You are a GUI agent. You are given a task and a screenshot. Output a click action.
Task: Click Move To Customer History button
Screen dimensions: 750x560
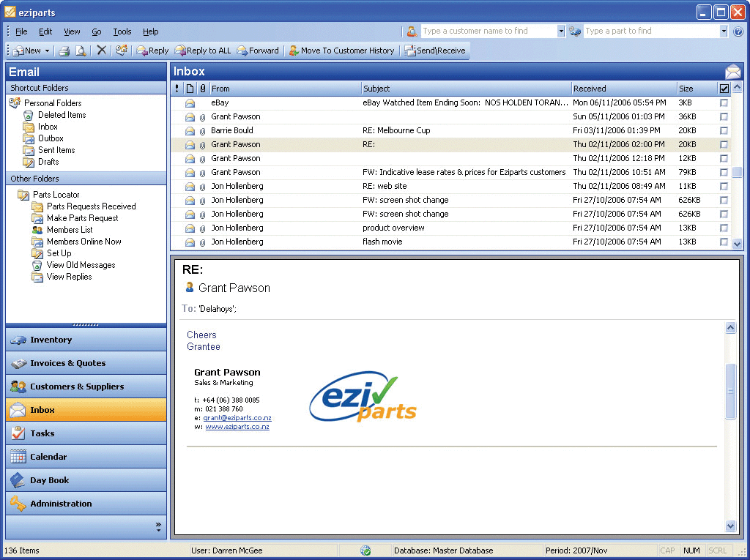[341, 51]
